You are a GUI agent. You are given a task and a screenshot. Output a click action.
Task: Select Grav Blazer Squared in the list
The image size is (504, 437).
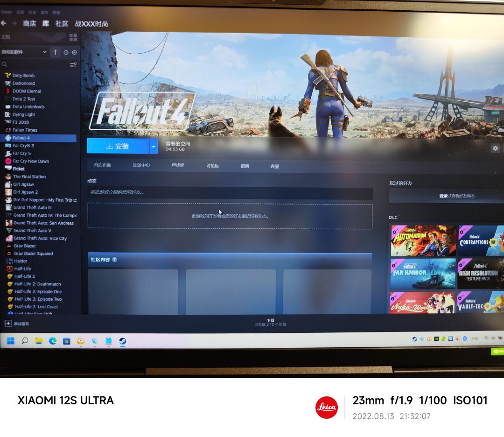[34, 254]
